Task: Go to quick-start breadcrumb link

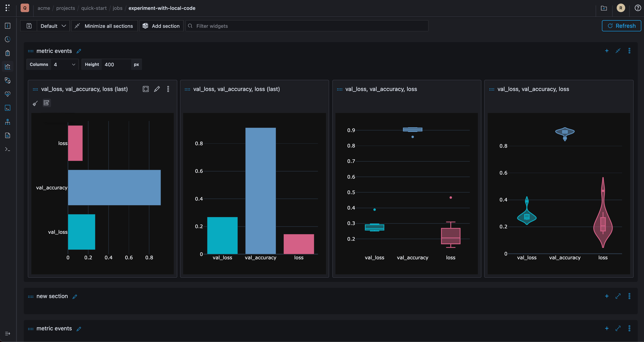Action: point(94,8)
